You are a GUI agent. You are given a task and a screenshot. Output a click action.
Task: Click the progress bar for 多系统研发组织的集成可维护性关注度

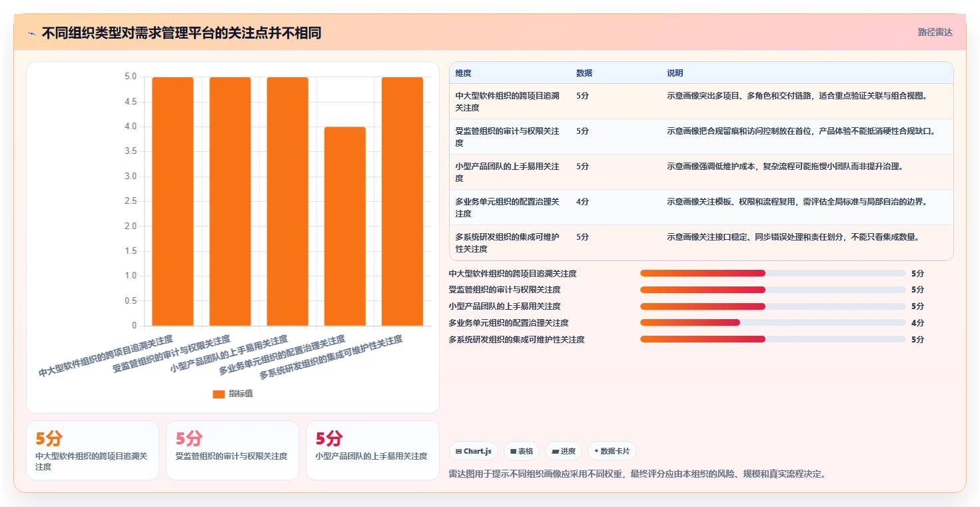point(773,339)
